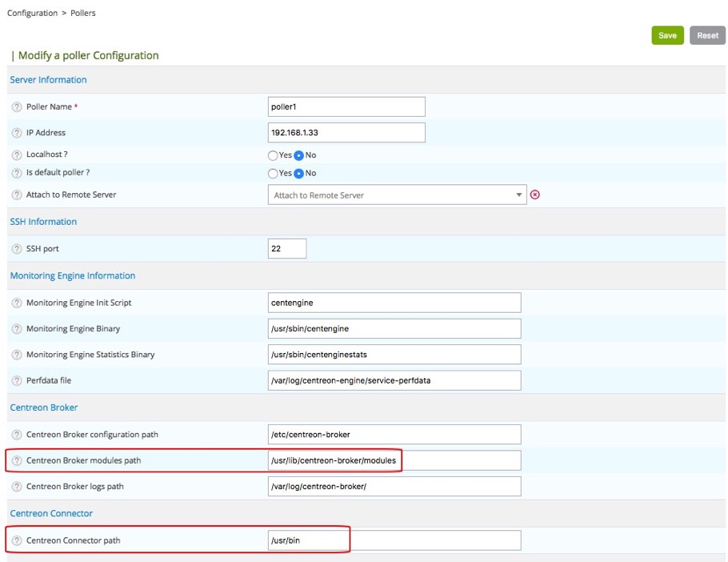728x562 pixels.
Task: Open Pollers breadcrumb link
Action: (83, 13)
